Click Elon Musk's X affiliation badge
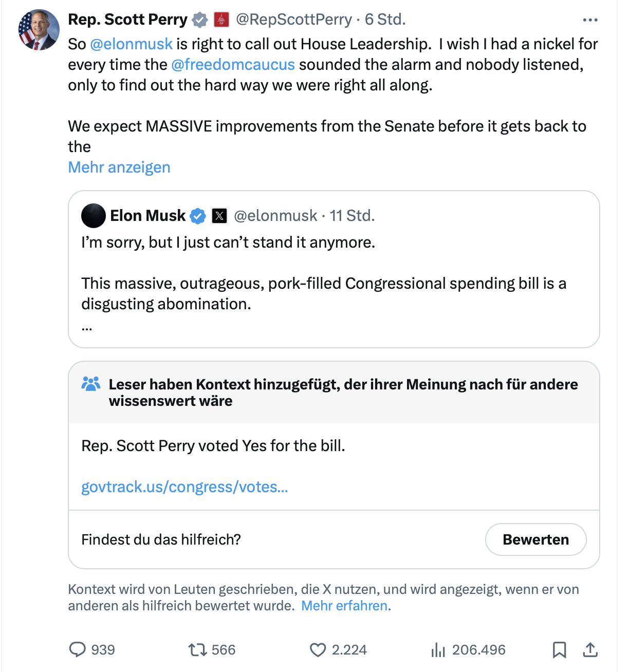 (x=219, y=216)
